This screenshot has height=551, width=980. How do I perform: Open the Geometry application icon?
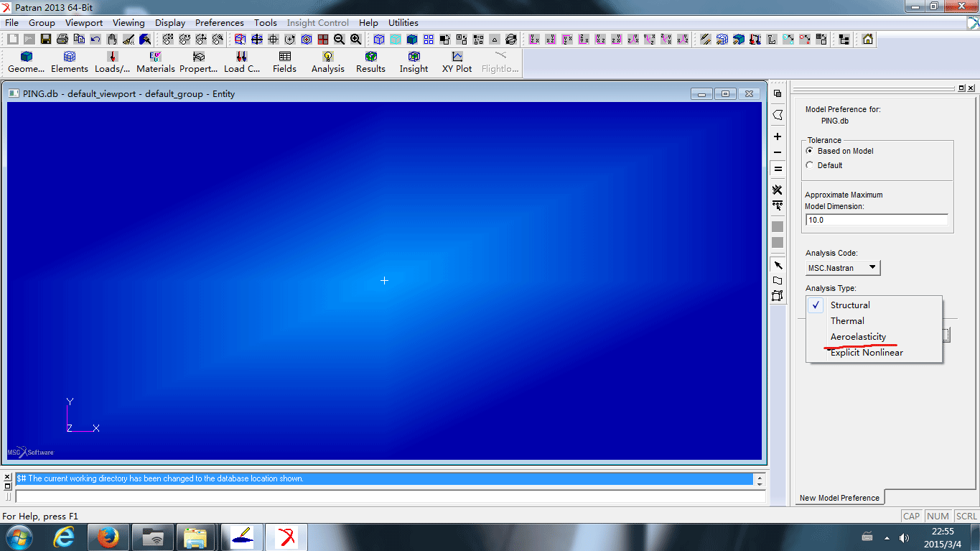27,62
